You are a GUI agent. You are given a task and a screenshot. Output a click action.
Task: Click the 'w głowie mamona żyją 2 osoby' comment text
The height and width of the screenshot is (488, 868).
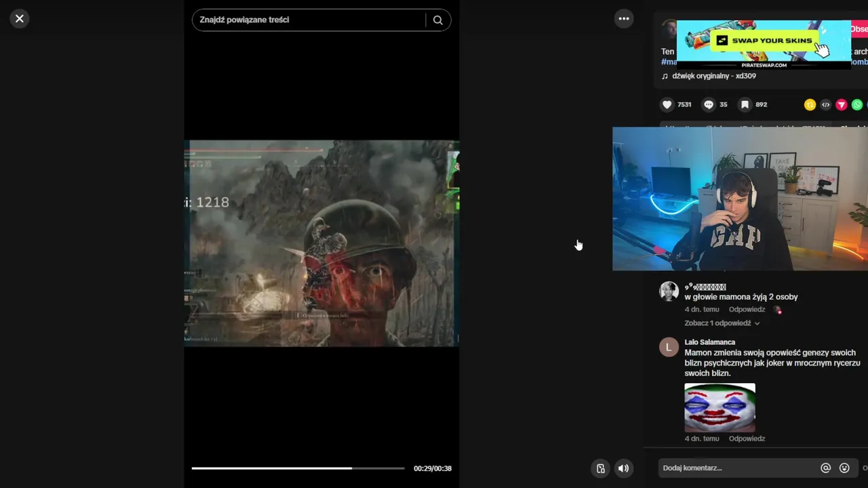click(741, 297)
